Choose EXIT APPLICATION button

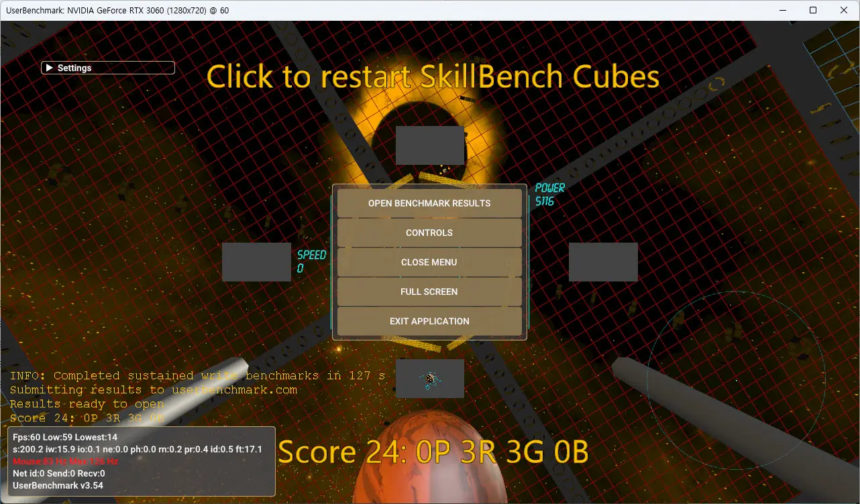(x=429, y=321)
